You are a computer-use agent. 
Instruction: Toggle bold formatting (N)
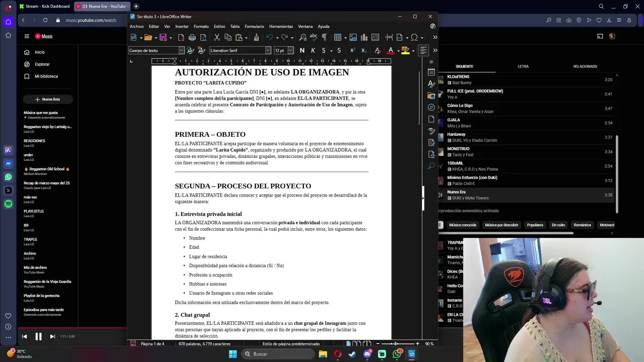[302, 50]
